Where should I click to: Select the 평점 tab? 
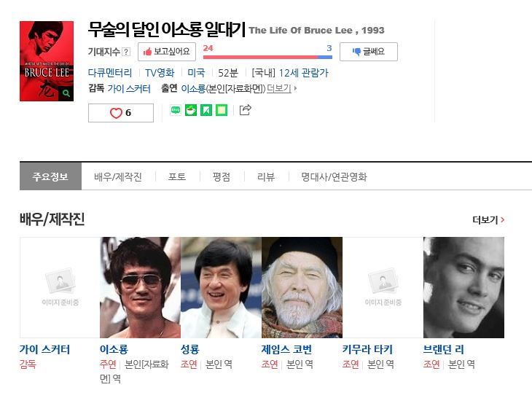click(222, 177)
